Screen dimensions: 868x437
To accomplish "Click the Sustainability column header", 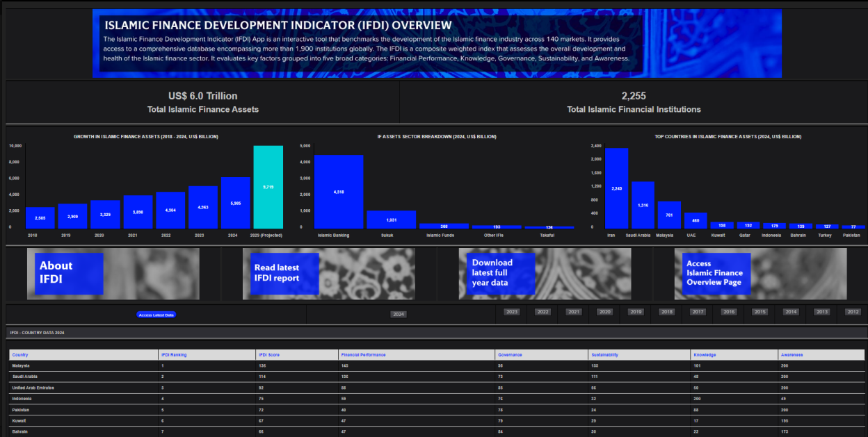I will (x=604, y=355).
